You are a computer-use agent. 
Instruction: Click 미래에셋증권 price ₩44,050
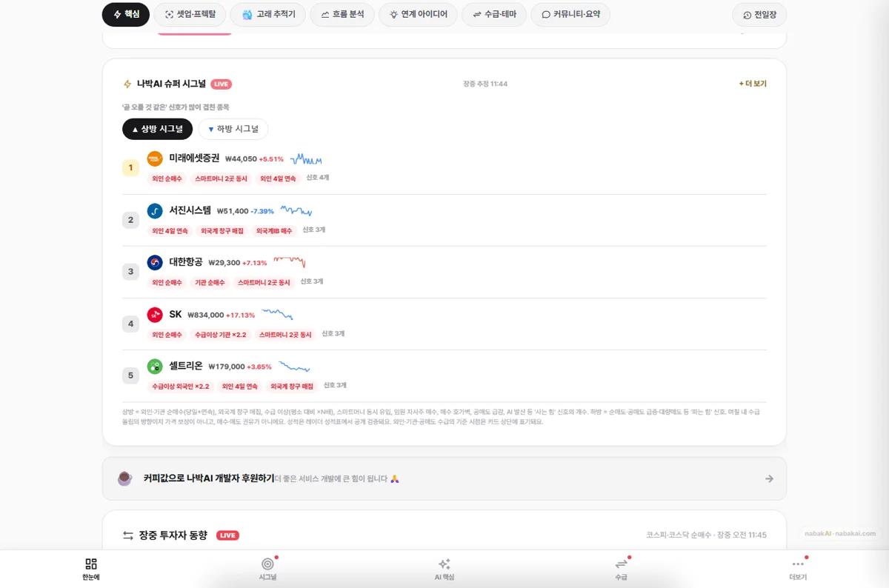coord(241,159)
